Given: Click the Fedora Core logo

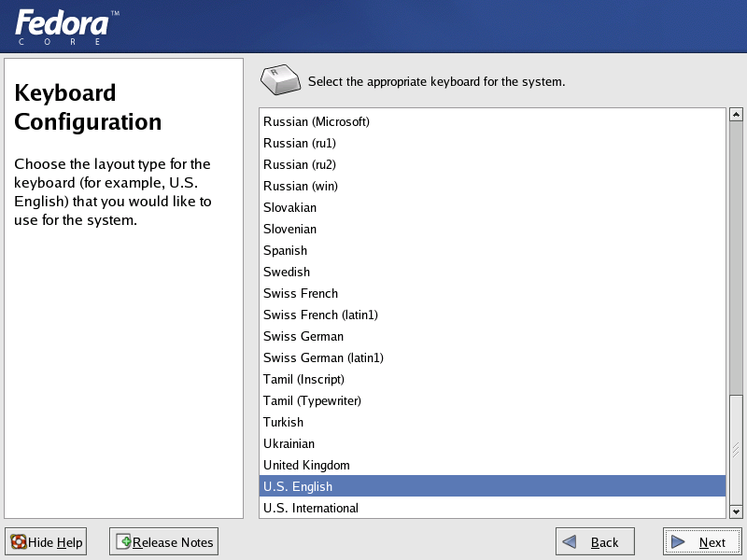Looking at the screenshot, I should click(x=66, y=27).
